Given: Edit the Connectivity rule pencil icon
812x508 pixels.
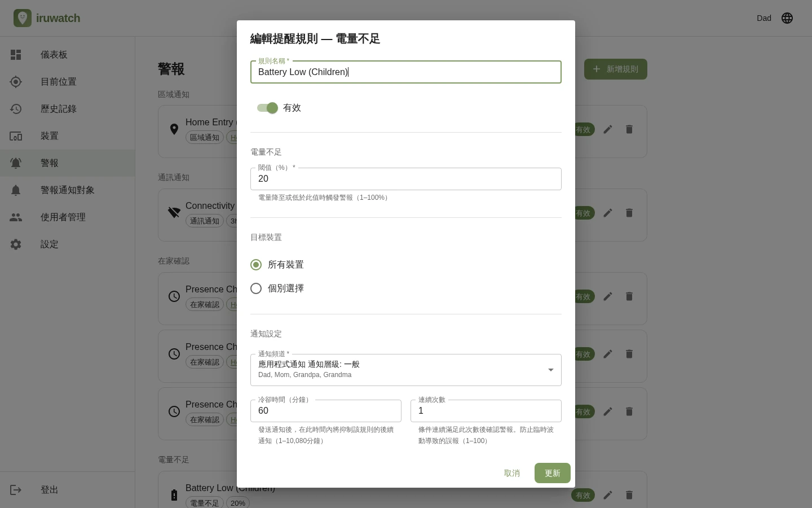Looking at the screenshot, I should pyautogui.click(x=608, y=213).
